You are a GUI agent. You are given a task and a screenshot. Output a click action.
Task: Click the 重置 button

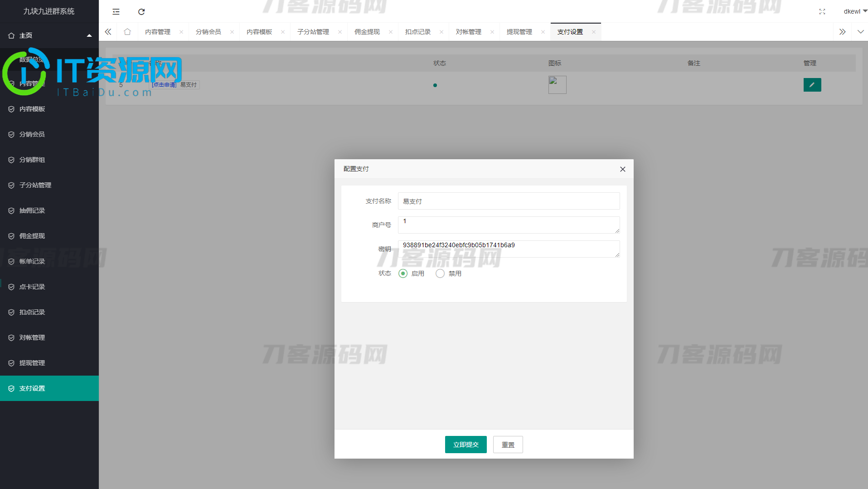508,445
